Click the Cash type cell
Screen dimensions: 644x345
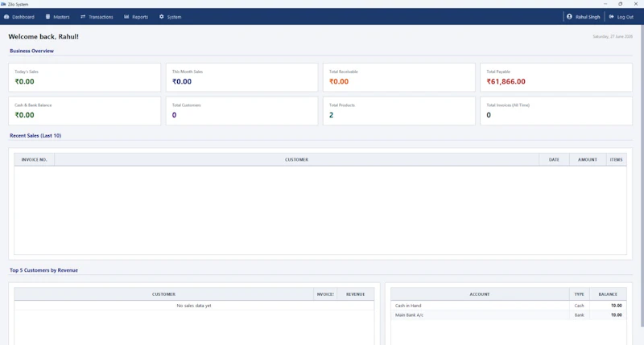579,306
